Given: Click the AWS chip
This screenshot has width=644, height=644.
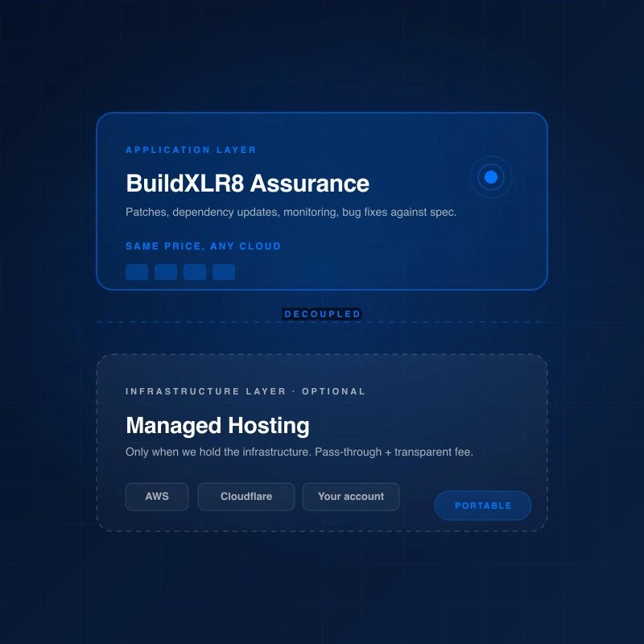Looking at the screenshot, I should pos(157,497).
